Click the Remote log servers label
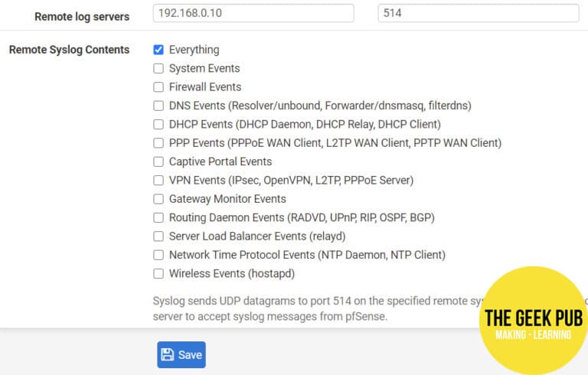Viewport: 588px width, 375px height. [82, 16]
